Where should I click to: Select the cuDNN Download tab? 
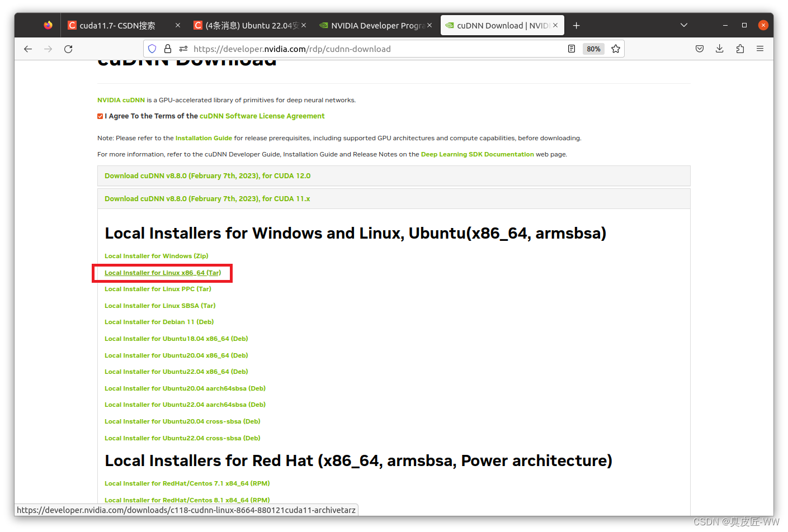click(x=502, y=25)
